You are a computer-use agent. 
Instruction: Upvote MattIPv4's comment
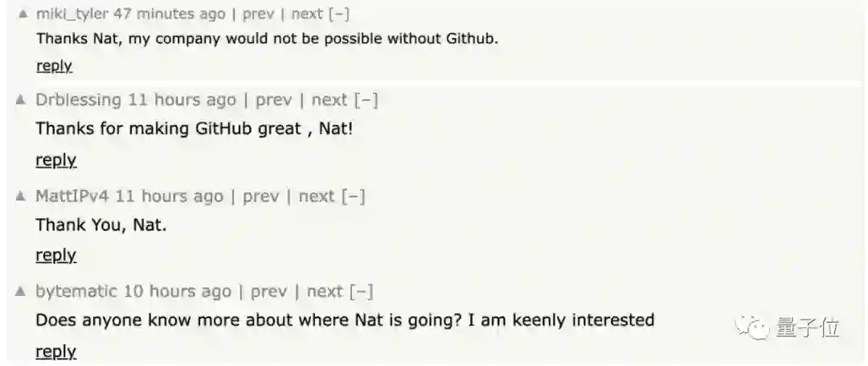[x=21, y=196]
